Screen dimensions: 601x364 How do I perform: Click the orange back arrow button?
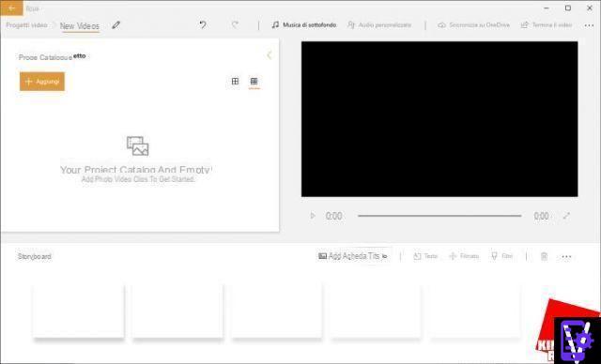pos(11,8)
